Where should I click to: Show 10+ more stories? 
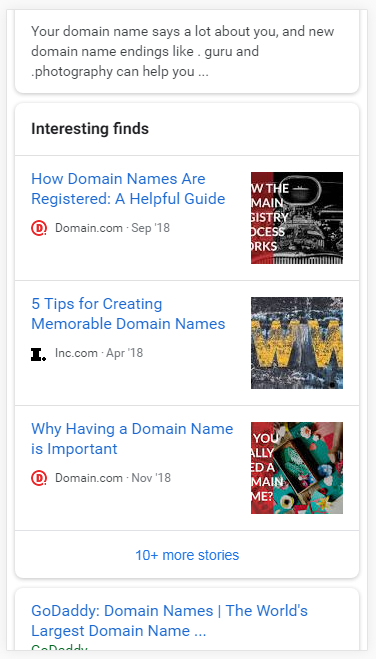point(187,555)
